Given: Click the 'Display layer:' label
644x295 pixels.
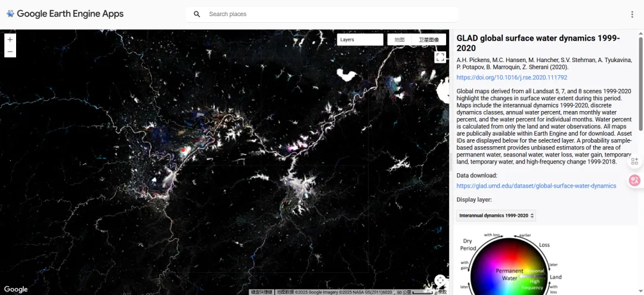Looking at the screenshot, I should [x=474, y=200].
